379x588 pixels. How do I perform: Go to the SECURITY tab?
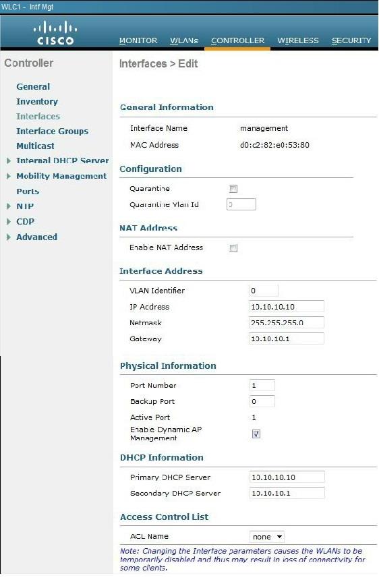pos(351,40)
